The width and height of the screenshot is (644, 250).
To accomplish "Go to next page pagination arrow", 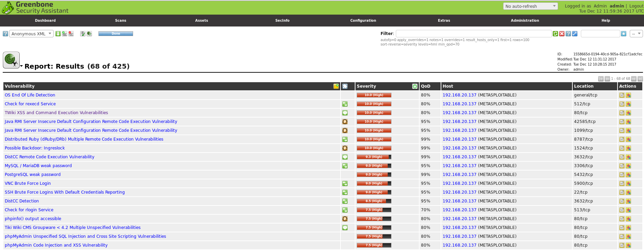I will click(634, 78).
